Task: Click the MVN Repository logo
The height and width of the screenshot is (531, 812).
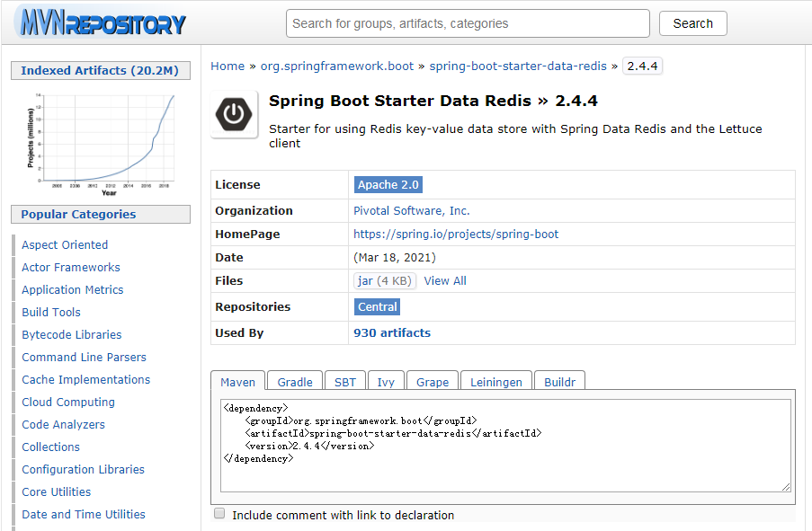Action: 101,22
